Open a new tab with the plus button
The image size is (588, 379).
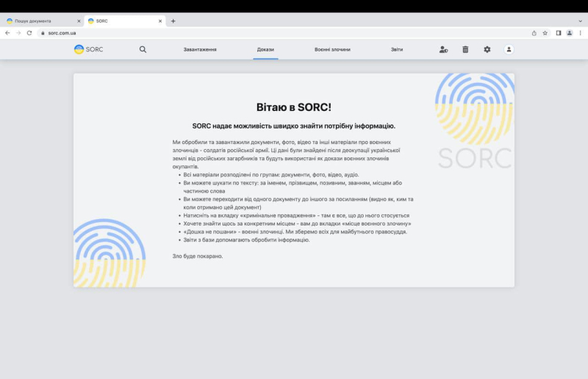click(173, 21)
